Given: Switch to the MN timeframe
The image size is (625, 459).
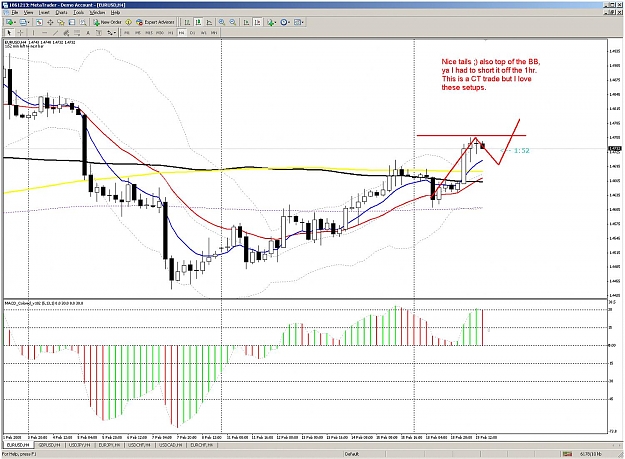Looking at the screenshot, I should point(214,33).
